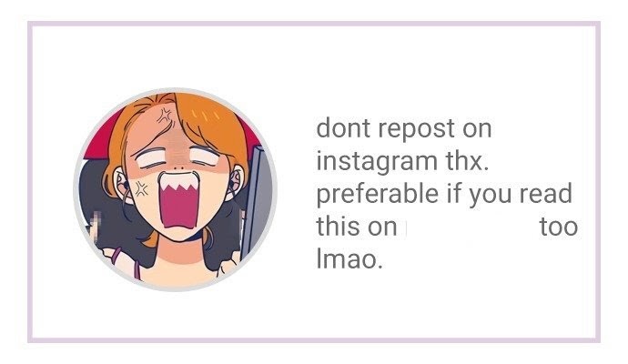Open the circular cartoon profile picture
The height and width of the screenshot is (364, 628).
coord(175,190)
